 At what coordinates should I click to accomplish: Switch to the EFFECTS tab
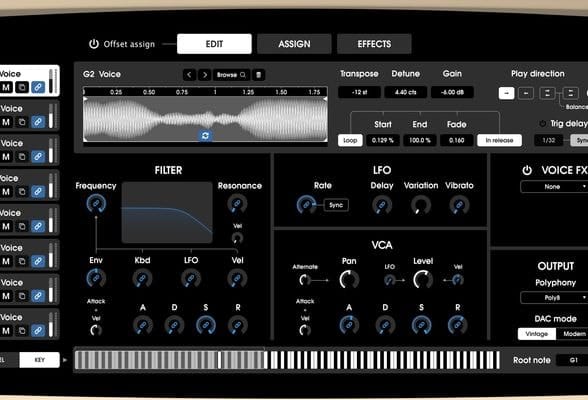tap(374, 44)
